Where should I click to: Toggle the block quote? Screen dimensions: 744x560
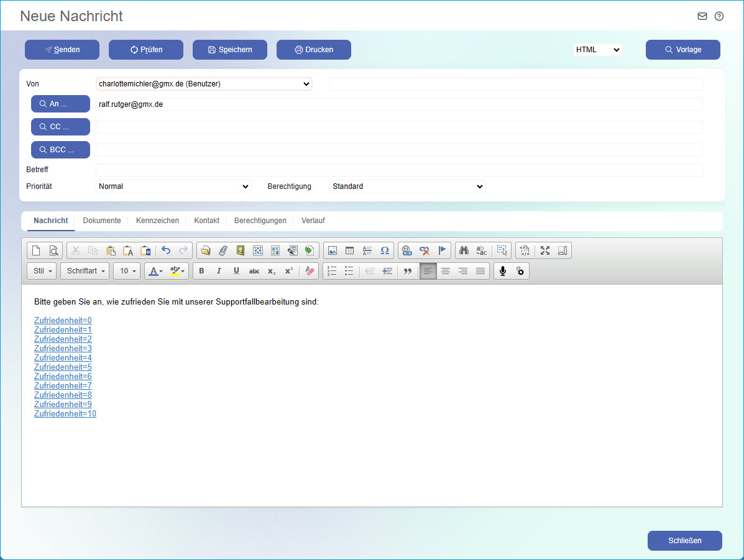coord(407,271)
